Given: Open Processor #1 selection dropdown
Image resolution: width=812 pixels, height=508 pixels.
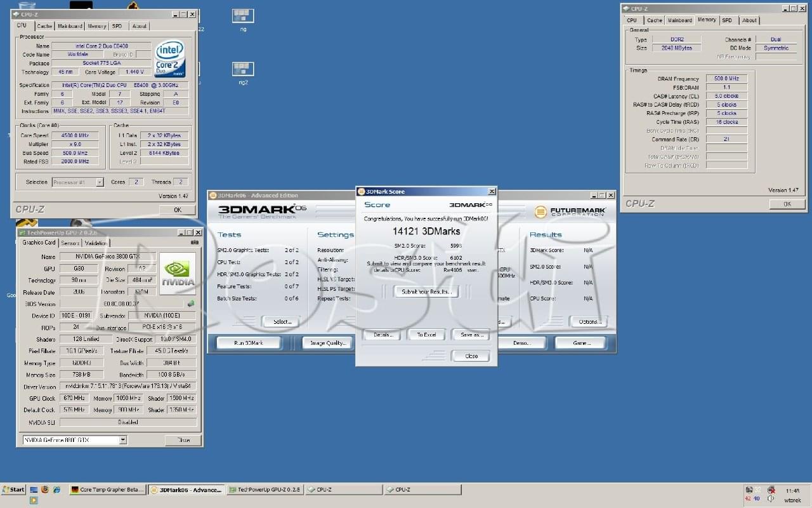Looking at the screenshot, I should point(100,182).
